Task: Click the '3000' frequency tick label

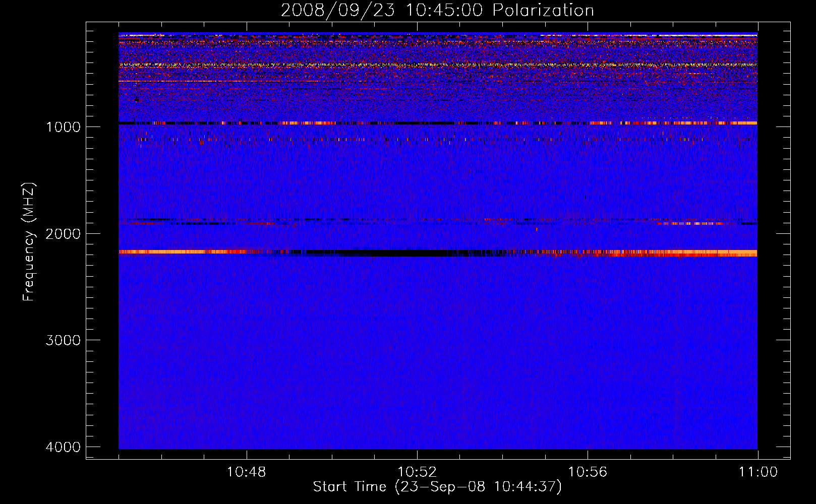Action: click(63, 340)
